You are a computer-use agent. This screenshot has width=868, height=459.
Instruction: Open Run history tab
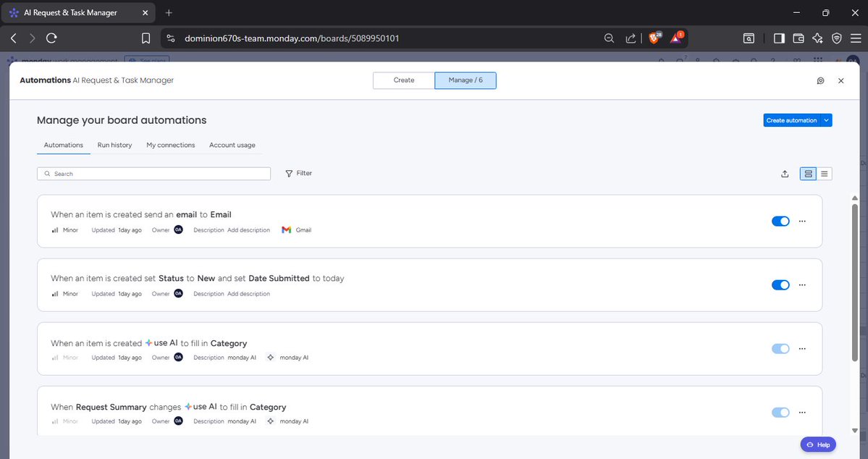point(114,145)
